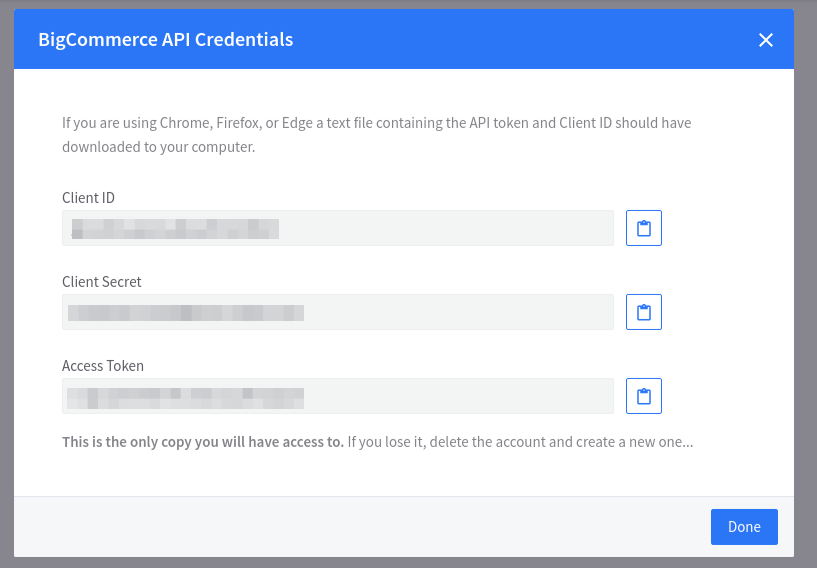Copy the Access Token to clipboard

[644, 396]
